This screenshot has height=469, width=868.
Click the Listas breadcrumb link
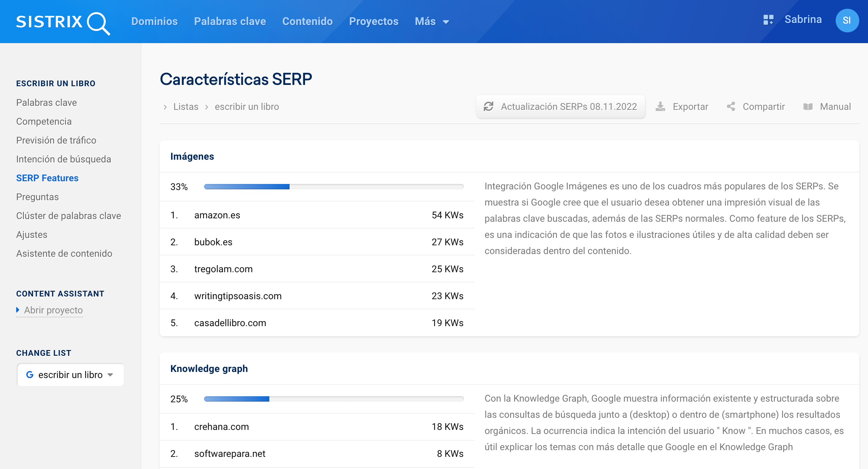[186, 106]
